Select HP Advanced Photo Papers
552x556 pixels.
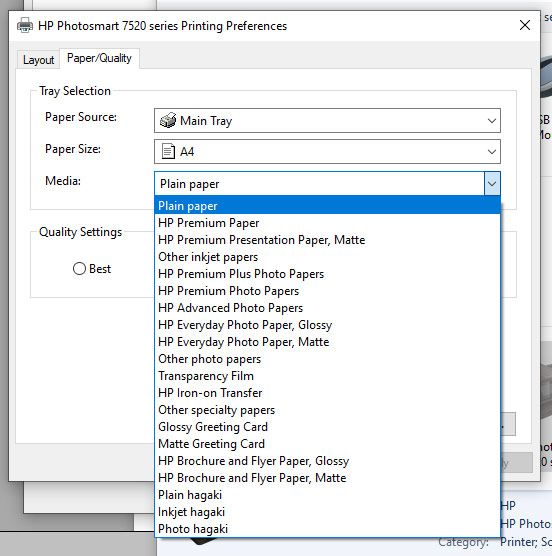(x=327, y=308)
